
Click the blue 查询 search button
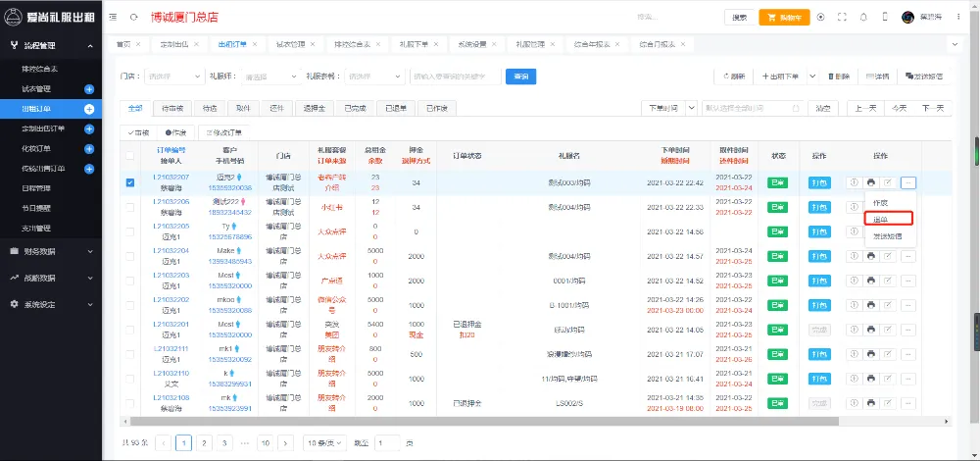(520, 77)
